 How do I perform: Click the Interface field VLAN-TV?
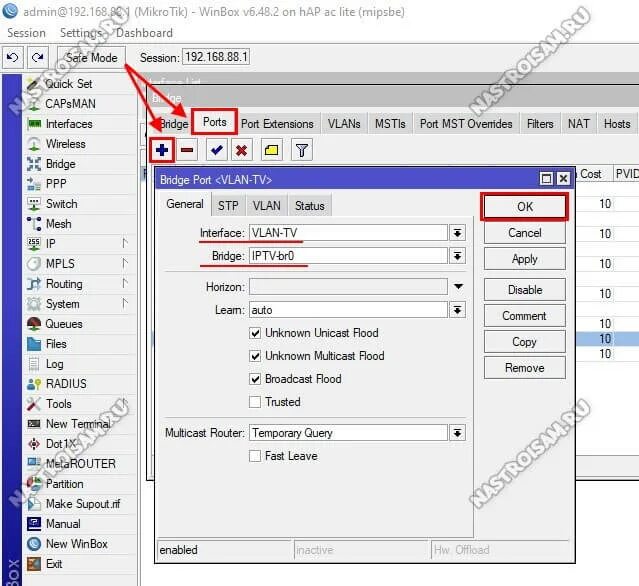(348, 233)
